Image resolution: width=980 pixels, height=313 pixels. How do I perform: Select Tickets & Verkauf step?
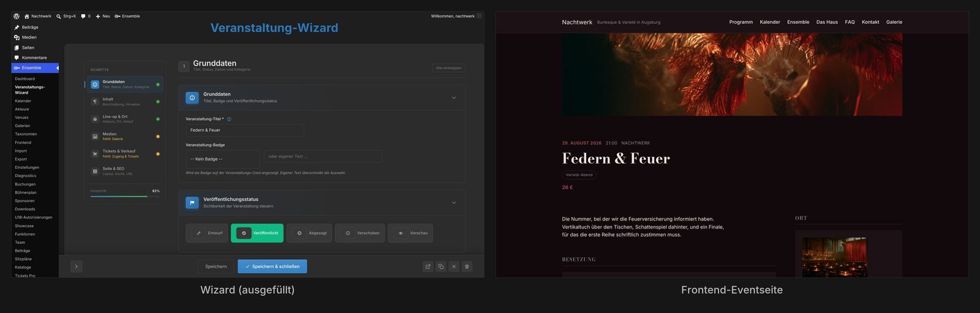[125, 154]
